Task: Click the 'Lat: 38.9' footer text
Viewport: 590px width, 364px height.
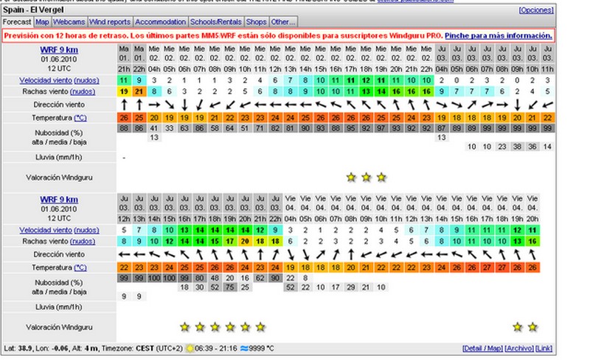Action: [18, 349]
